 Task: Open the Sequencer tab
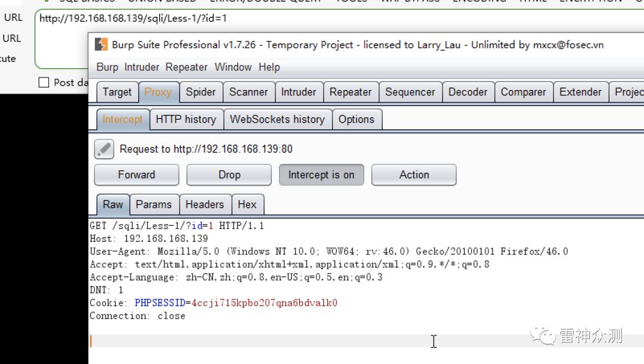point(410,92)
